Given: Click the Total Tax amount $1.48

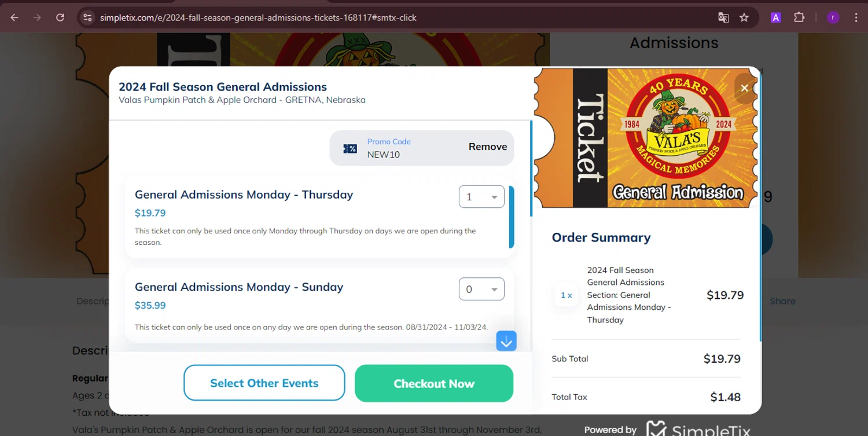Looking at the screenshot, I should 726,397.
